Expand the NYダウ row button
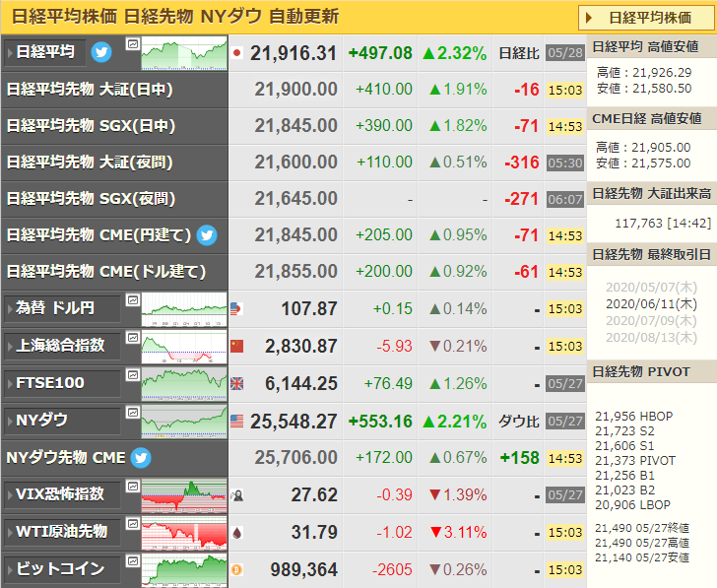Image resolution: width=717 pixels, height=588 pixels. point(62,421)
